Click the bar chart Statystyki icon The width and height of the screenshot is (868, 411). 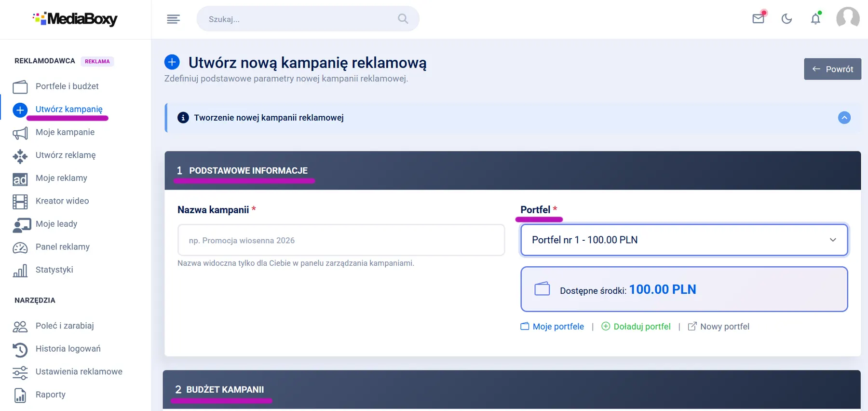pyautogui.click(x=20, y=270)
